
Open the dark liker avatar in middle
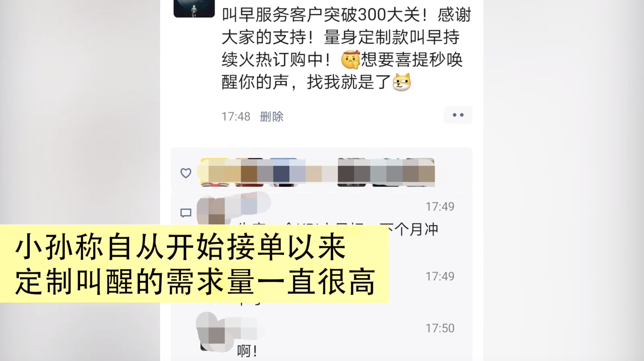tap(352, 172)
